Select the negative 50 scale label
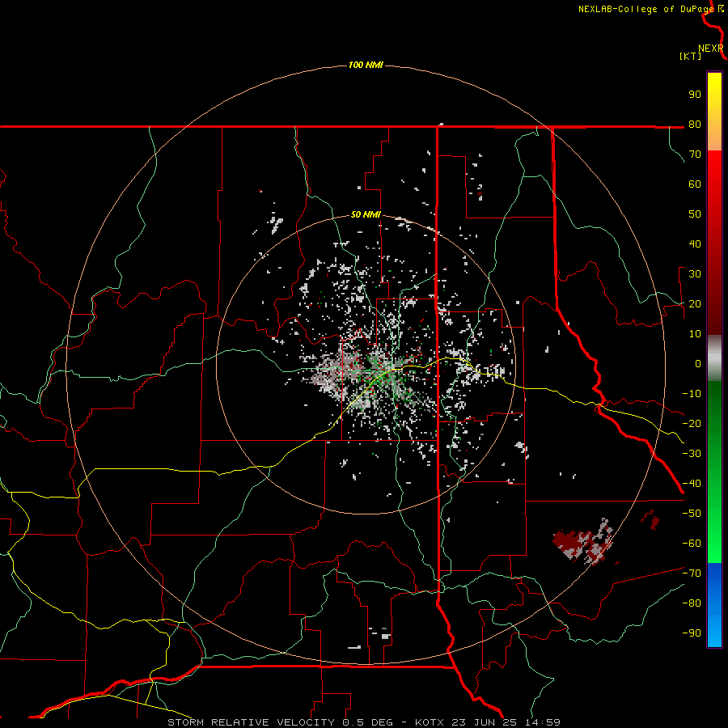The image size is (728, 728). point(692,514)
